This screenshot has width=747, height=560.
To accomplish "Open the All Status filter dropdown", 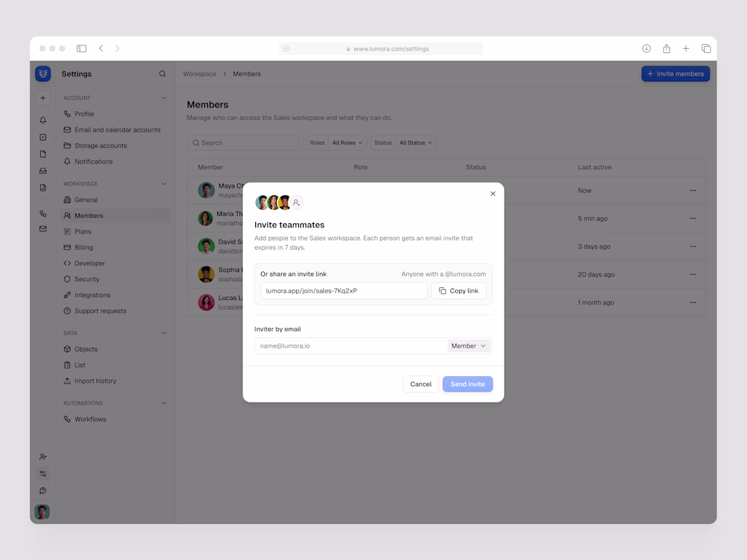I will click(x=416, y=143).
